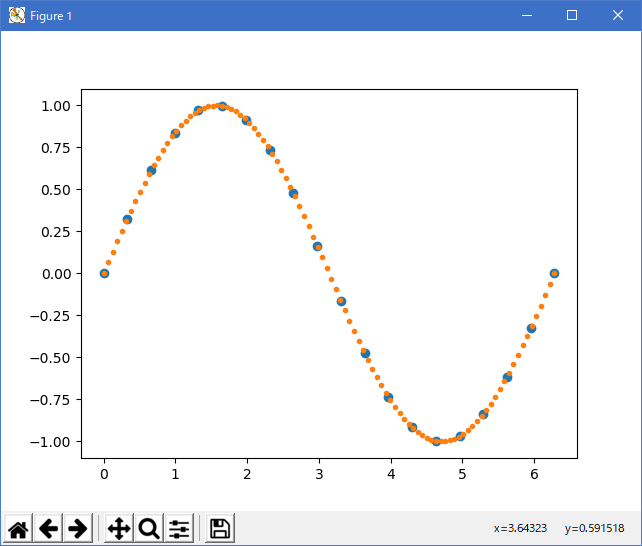Click the blue point at the sine peak
Viewport: 642px width, 546px height.
(222, 106)
